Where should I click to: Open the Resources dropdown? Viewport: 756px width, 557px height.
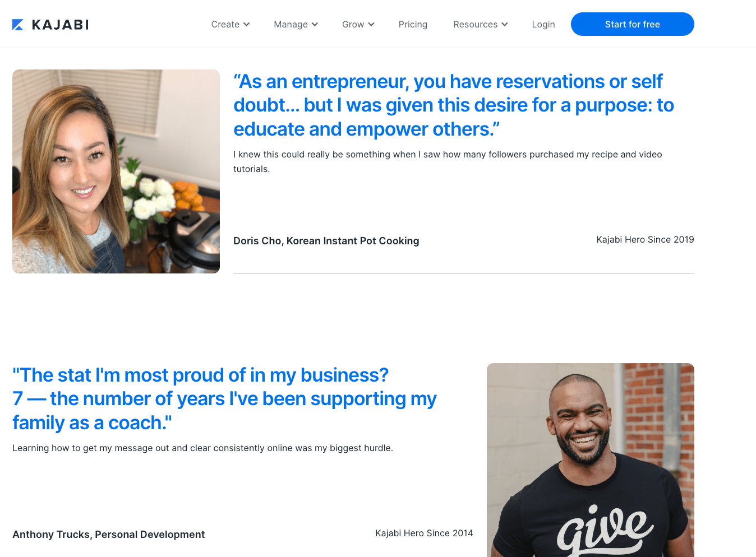480,24
